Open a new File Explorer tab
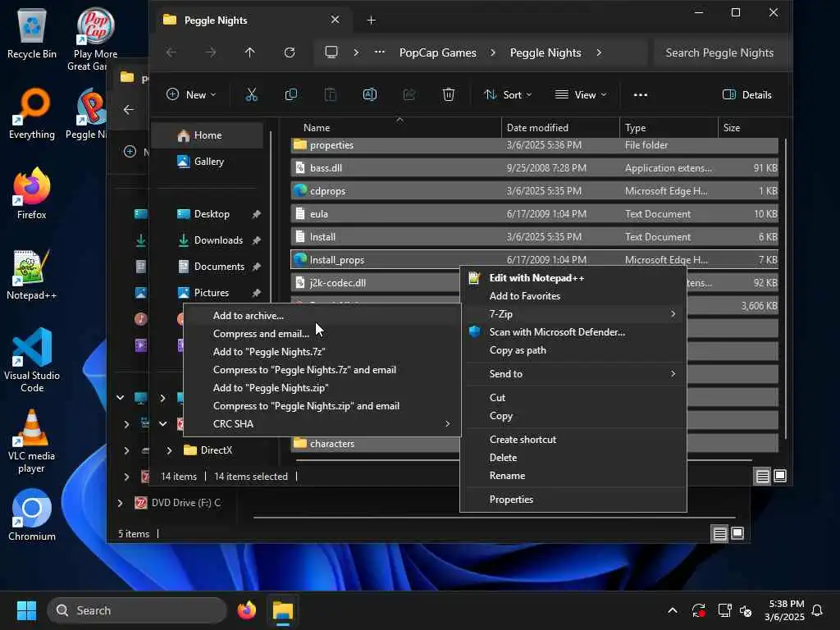The image size is (840, 630). pos(371,21)
